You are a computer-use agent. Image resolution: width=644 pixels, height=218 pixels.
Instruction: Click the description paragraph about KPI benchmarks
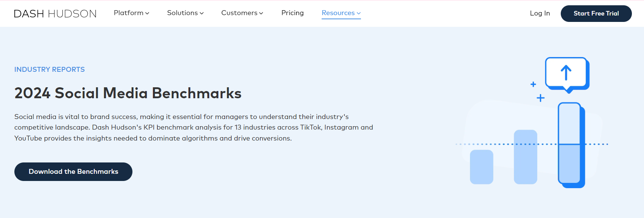(x=194, y=127)
